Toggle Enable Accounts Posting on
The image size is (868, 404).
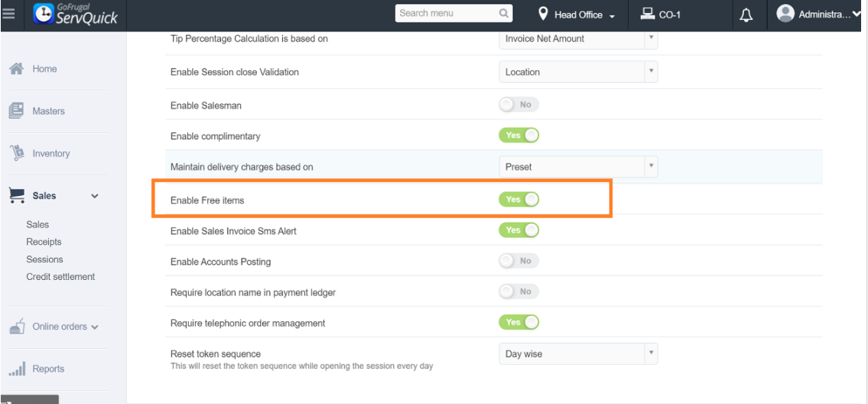tap(519, 262)
